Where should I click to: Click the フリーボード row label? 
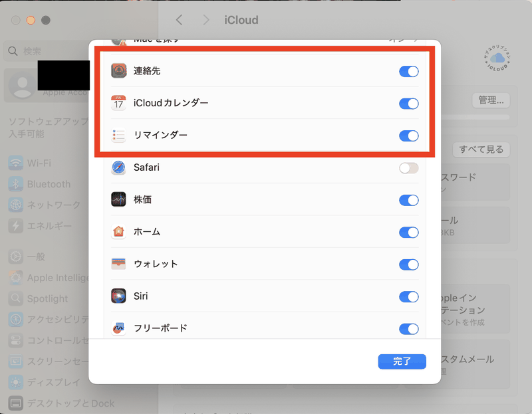160,328
